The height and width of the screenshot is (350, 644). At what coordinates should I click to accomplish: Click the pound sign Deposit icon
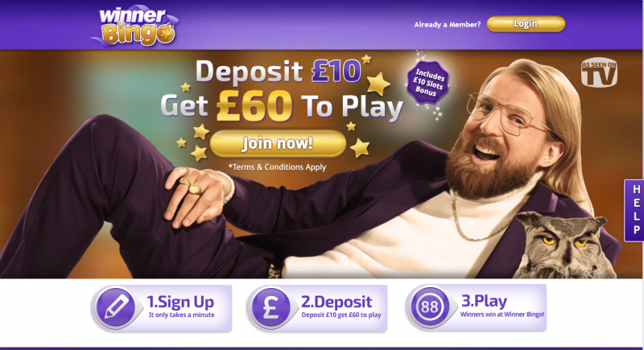(x=271, y=307)
